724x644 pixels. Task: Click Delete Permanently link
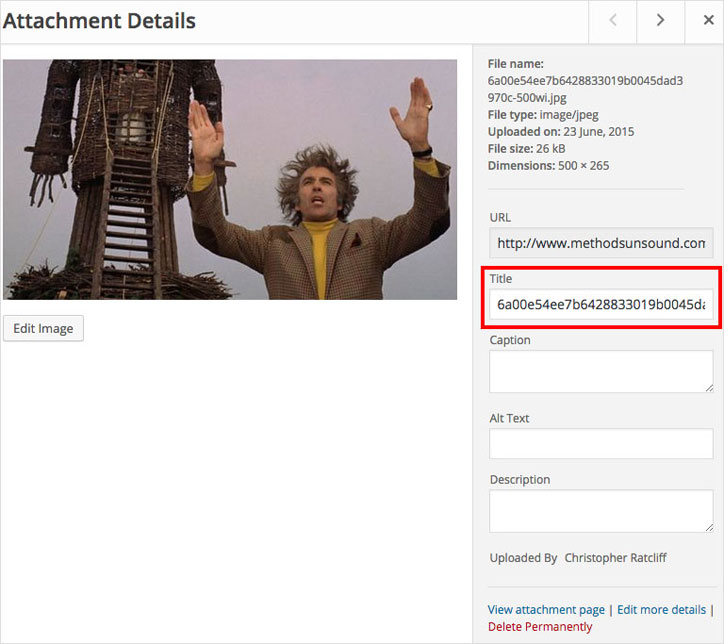coord(540,627)
